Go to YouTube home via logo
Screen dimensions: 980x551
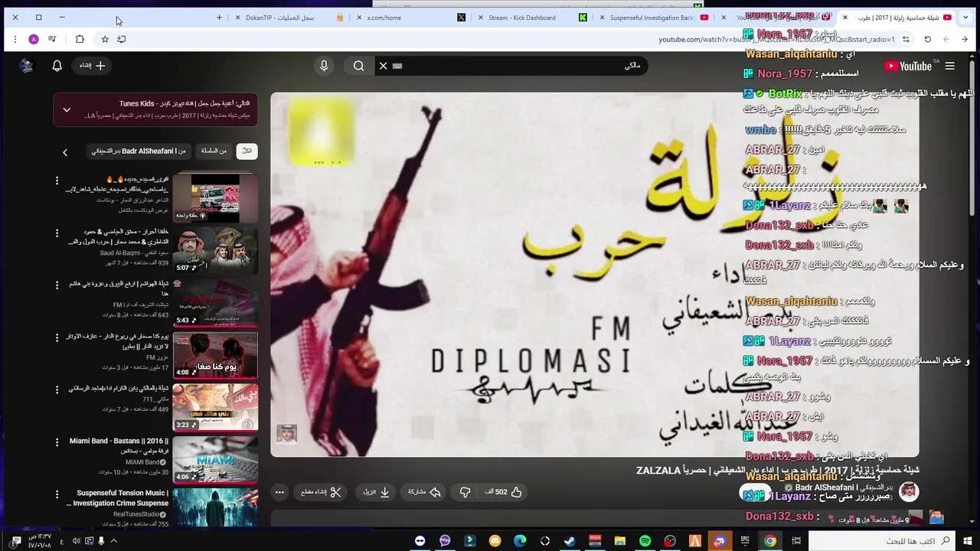(908, 66)
